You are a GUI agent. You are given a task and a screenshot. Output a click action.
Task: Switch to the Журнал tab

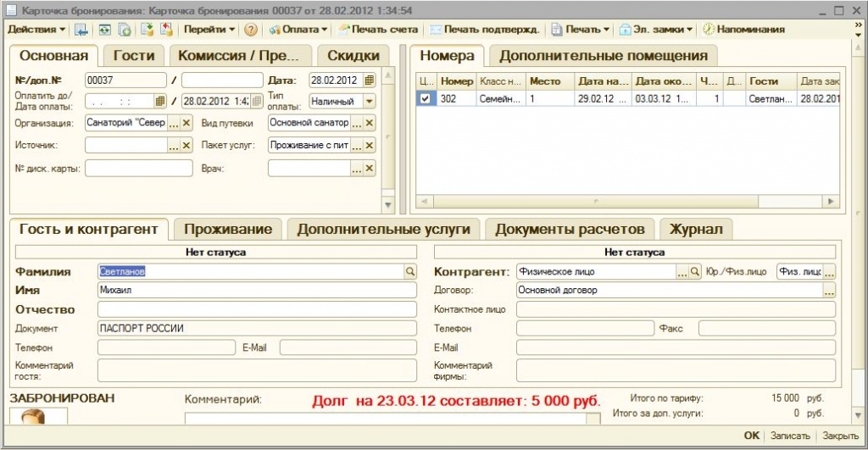tap(696, 229)
